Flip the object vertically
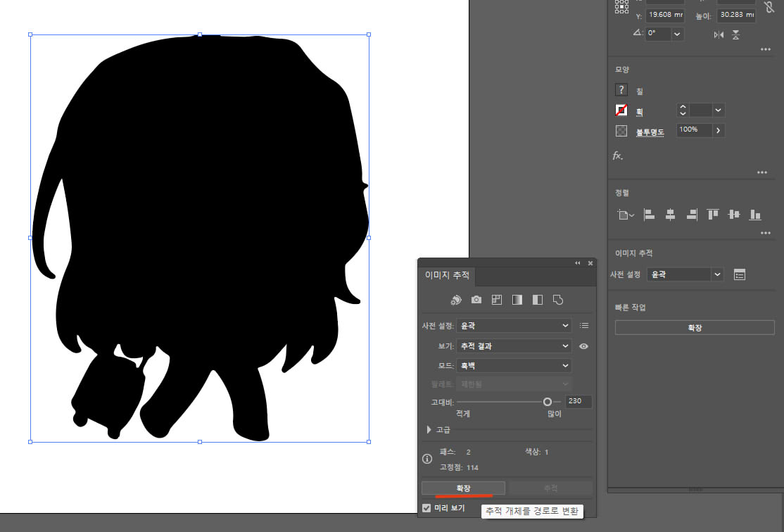This screenshot has width=784, height=532. (x=736, y=34)
